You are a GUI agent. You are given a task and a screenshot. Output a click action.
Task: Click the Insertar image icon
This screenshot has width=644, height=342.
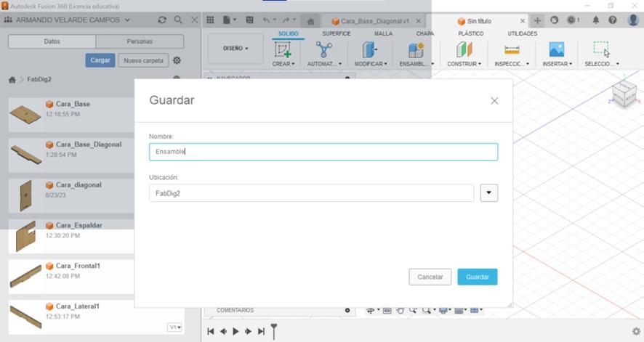[x=556, y=49]
